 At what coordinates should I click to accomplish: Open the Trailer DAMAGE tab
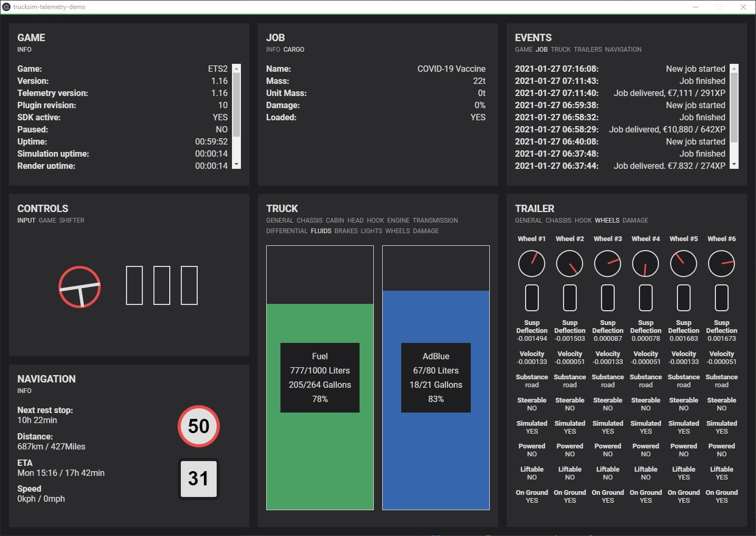[x=635, y=221]
